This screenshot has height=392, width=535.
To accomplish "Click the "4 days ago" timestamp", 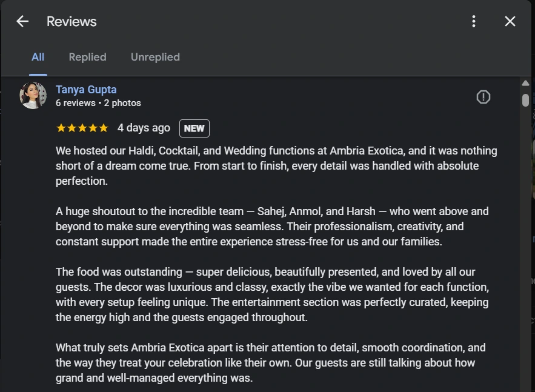I will [x=144, y=128].
